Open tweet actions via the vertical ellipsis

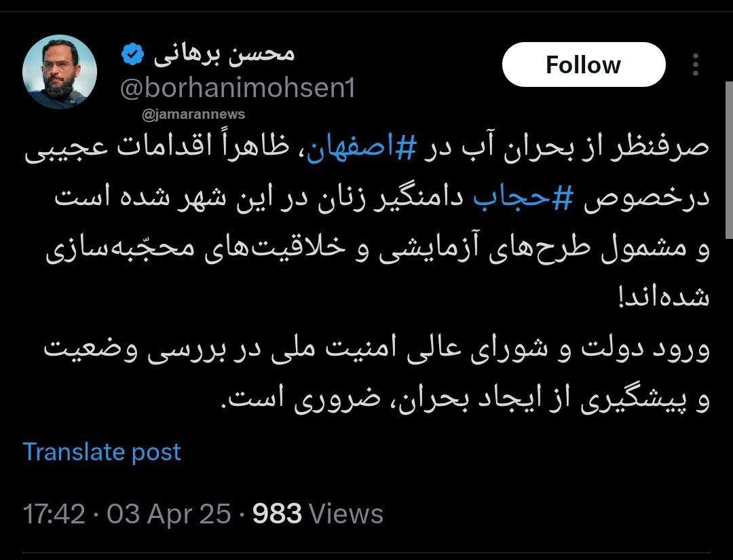696,64
